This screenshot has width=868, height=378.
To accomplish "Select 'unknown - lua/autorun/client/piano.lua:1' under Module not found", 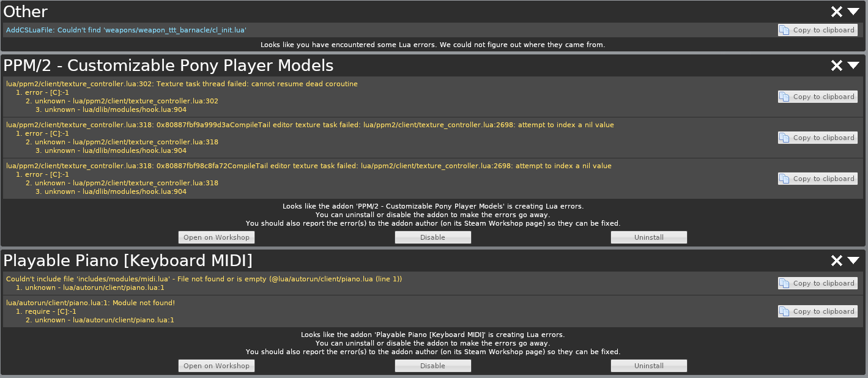I will 100,320.
